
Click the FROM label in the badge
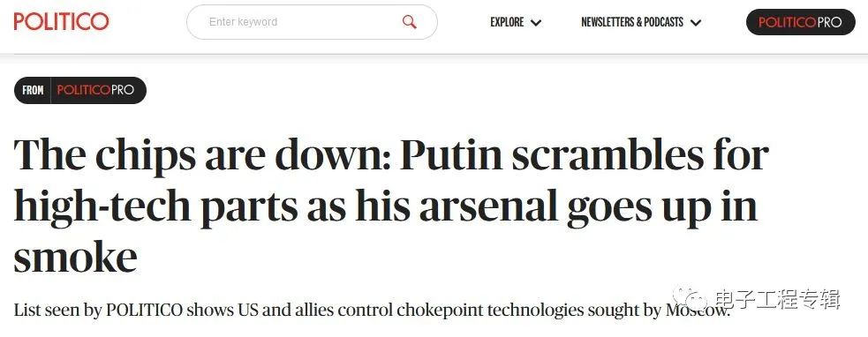click(x=33, y=90)
